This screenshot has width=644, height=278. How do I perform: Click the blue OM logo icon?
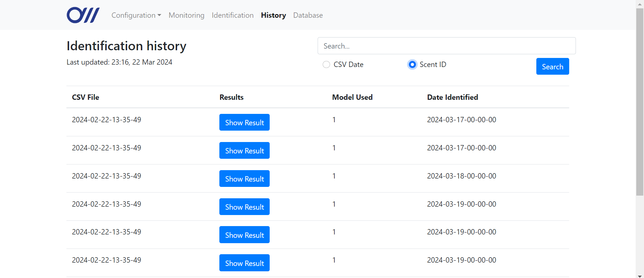pos(83,15)
